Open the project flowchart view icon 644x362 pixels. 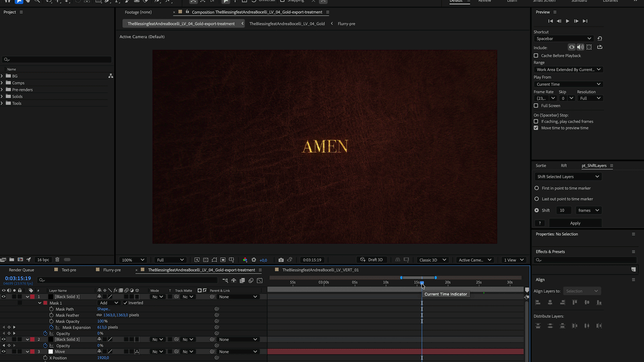(111, 76)
